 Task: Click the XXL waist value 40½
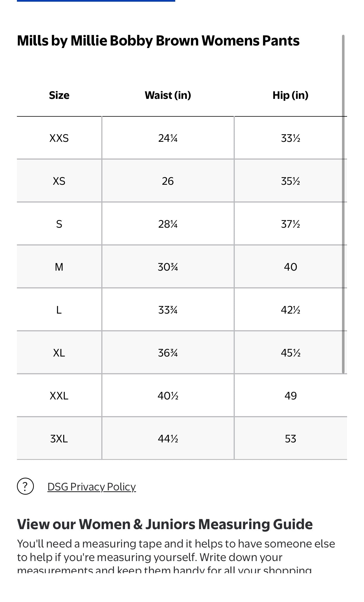pyautogui.click(x=168, y=395)
